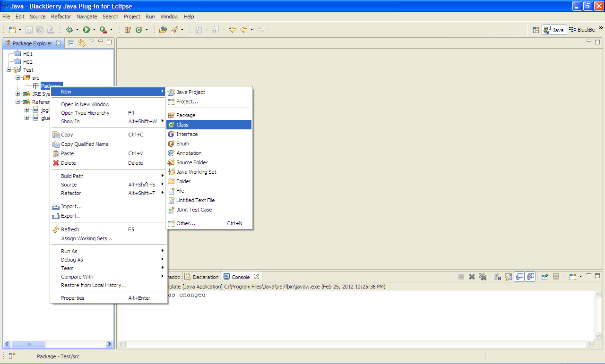The height and width of the screenshot is (364, 605).
Task: Select Interface in the New submenu
Action: click(209, 134)
